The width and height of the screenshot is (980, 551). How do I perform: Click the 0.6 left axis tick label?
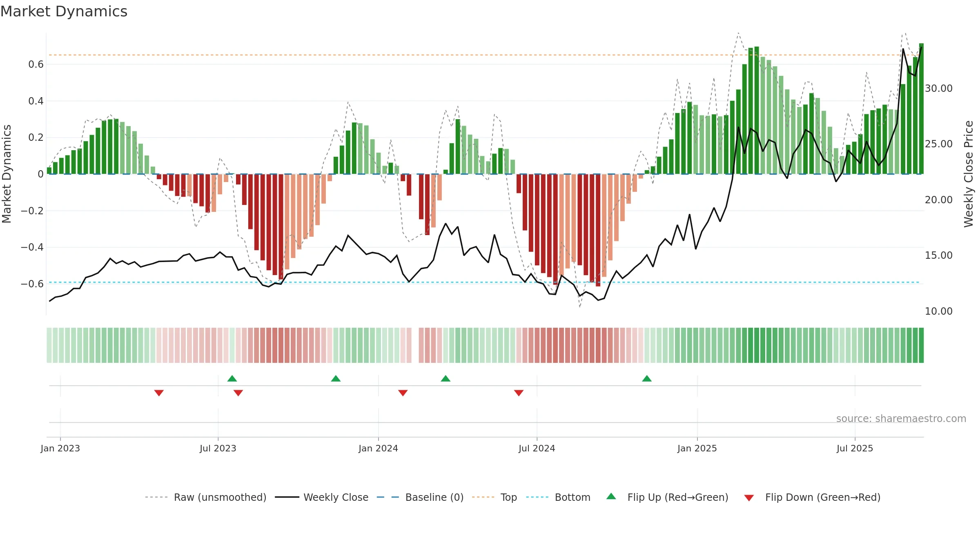pyautogui.click(x=36, y=64)
